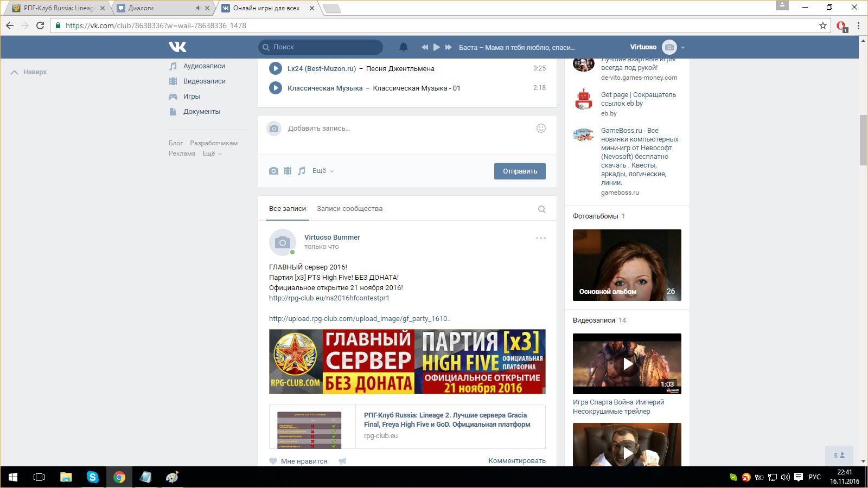Open taskbar volume control
Screen dimensions: 868x488
(x=786, y=477)
